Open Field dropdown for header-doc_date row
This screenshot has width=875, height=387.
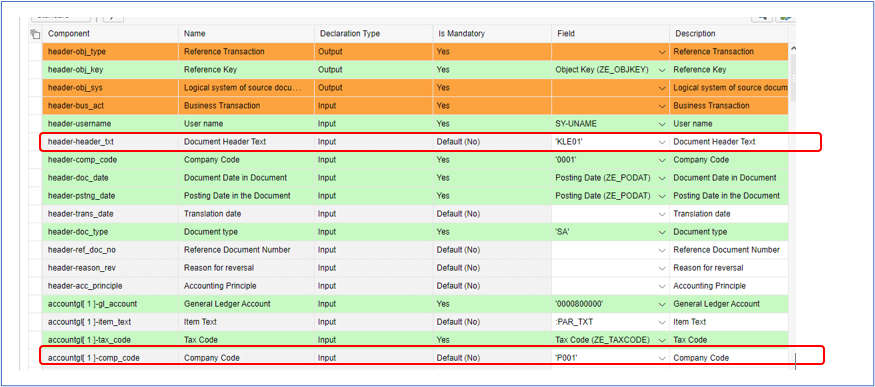[662, 178]
